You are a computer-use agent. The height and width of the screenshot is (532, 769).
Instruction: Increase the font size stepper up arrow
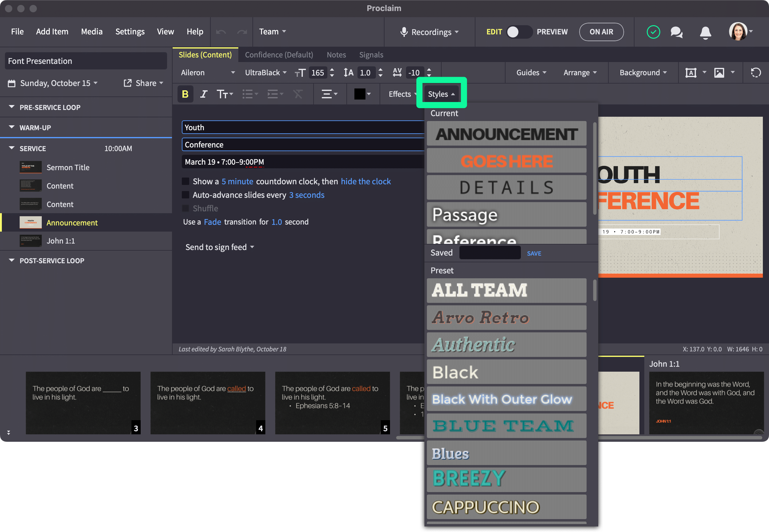coord(332,70)
